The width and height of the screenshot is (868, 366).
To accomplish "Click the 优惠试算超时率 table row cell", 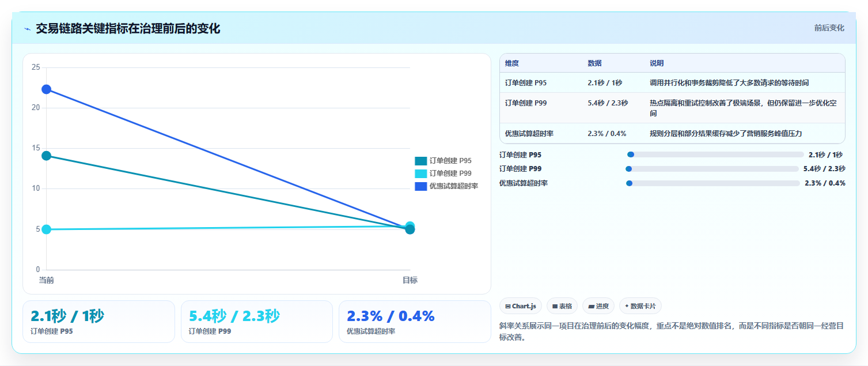I will 529,134.
